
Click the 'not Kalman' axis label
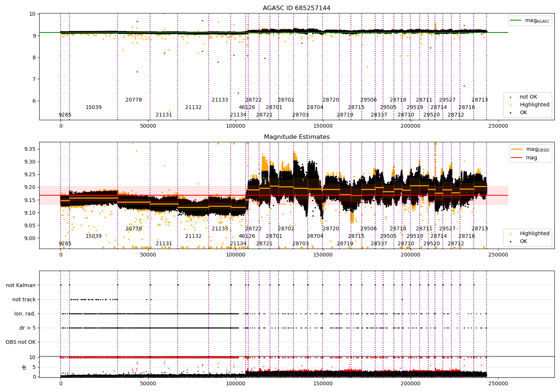[x=21, y=285]
